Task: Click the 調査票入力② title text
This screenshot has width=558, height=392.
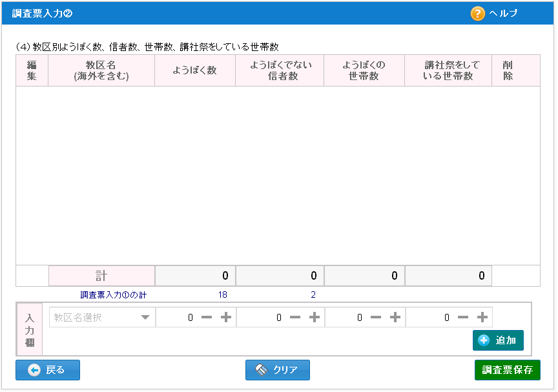Action: click(43, 14)
